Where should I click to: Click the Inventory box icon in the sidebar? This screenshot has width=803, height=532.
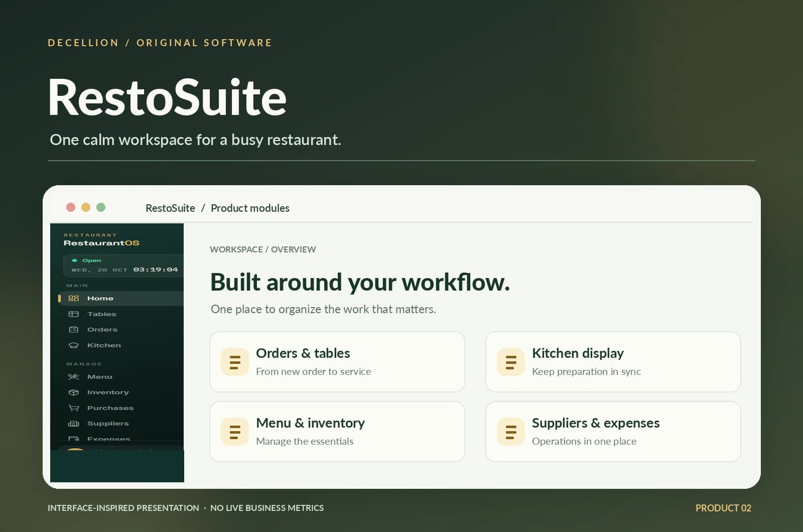click(x=74, y=392)
